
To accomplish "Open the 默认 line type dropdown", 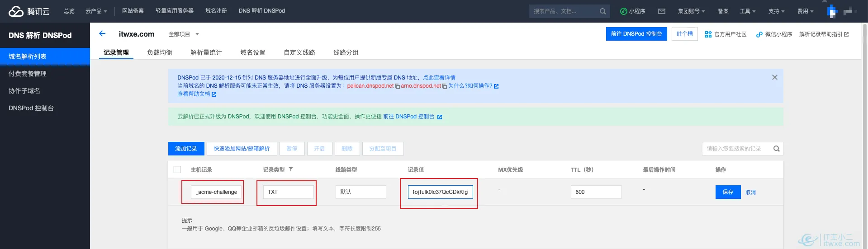I will point(360,192).
